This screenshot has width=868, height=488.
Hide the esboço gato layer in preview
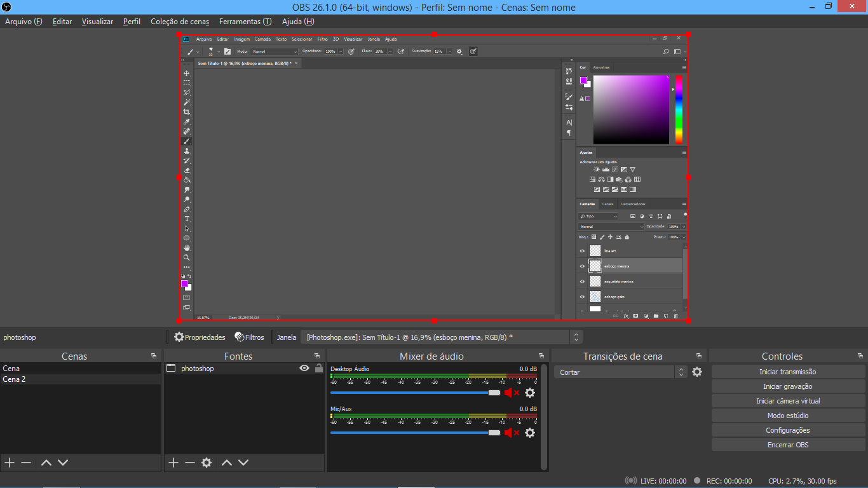pyautogui.click(x=582, y=297)
